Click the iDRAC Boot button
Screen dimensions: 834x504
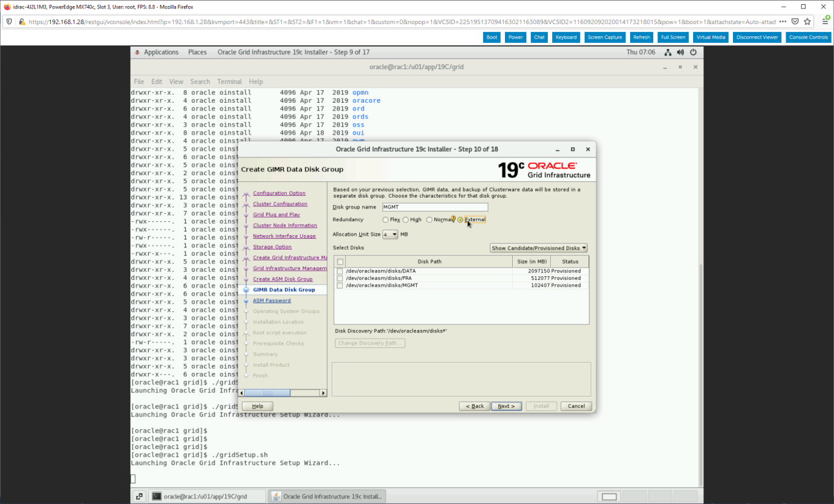[x=492, y=37]
